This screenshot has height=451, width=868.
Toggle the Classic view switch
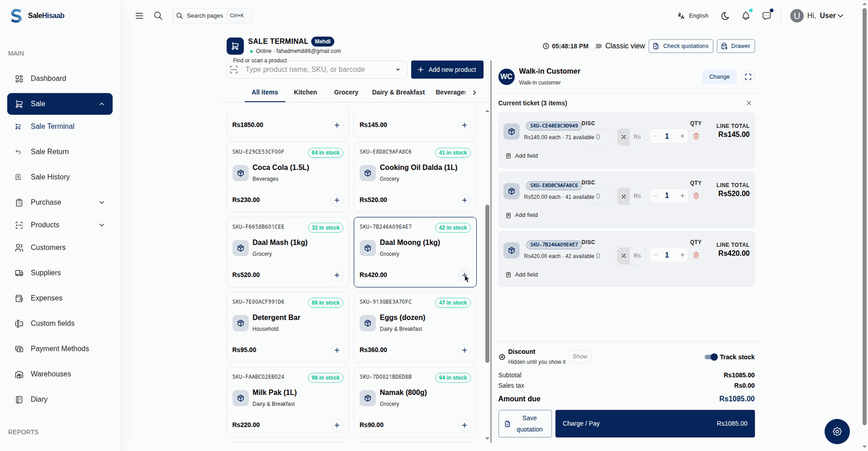(598, 46)
